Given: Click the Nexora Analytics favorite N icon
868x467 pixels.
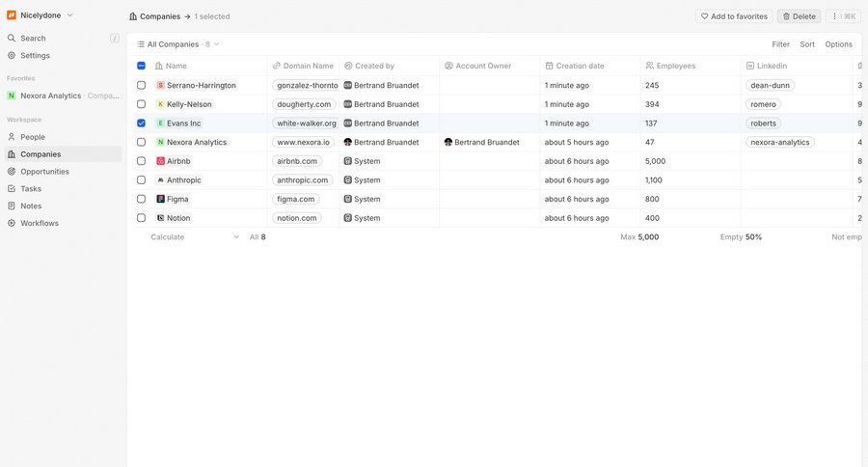Looking at the screenshot, I should 11,96.
